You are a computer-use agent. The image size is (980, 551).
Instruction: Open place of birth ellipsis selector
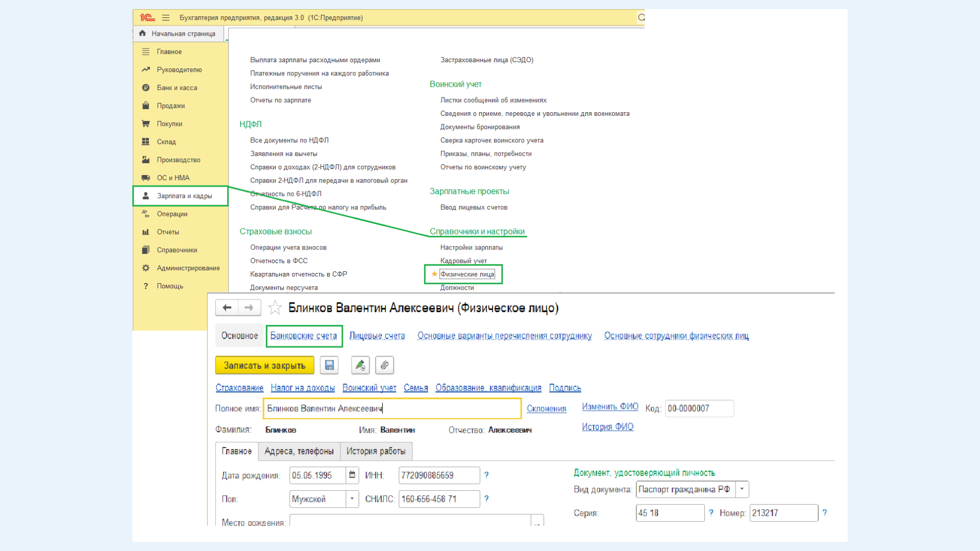pyautogui.click(x=537, y=522)
